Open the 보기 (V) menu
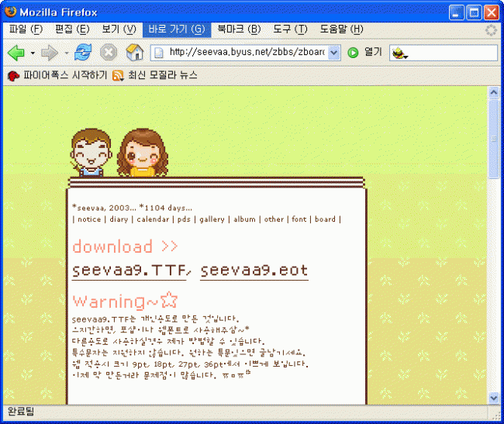Screen dimensions: 504x424 [x=119, y=29]
